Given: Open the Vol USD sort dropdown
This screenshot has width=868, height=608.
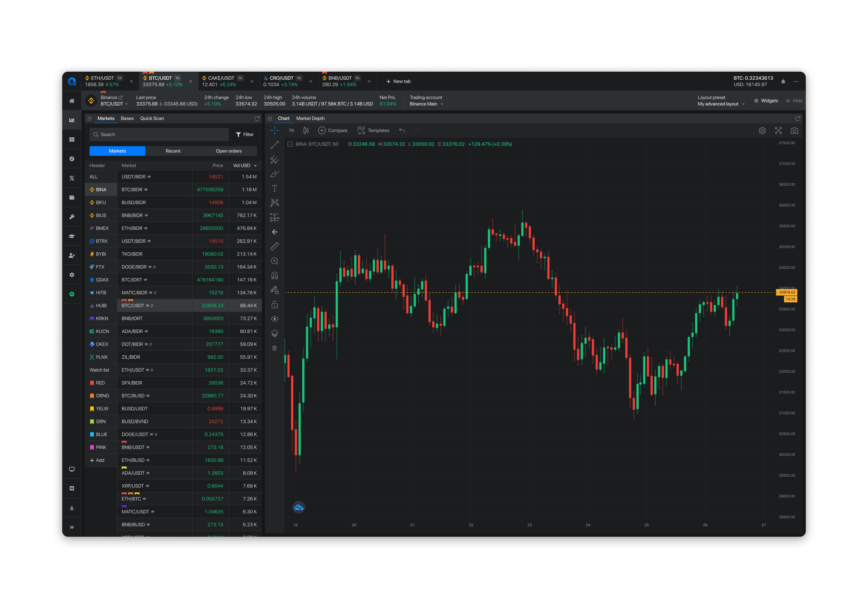Looking at the screenshot, I should (x=245, y=165).
